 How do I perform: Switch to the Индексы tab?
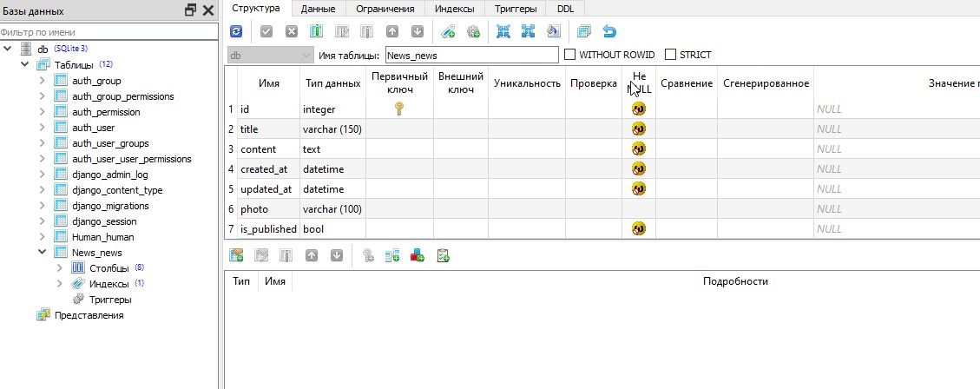point(454,9)
